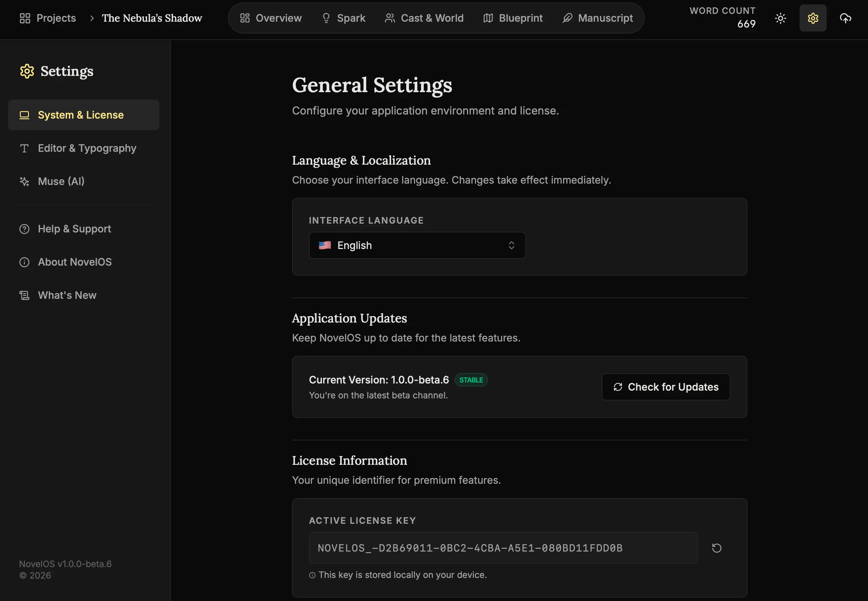Screen dimensions: 868x601
Task: Click the active license key field
Action: pyautogui.click(x=503, y=548)
